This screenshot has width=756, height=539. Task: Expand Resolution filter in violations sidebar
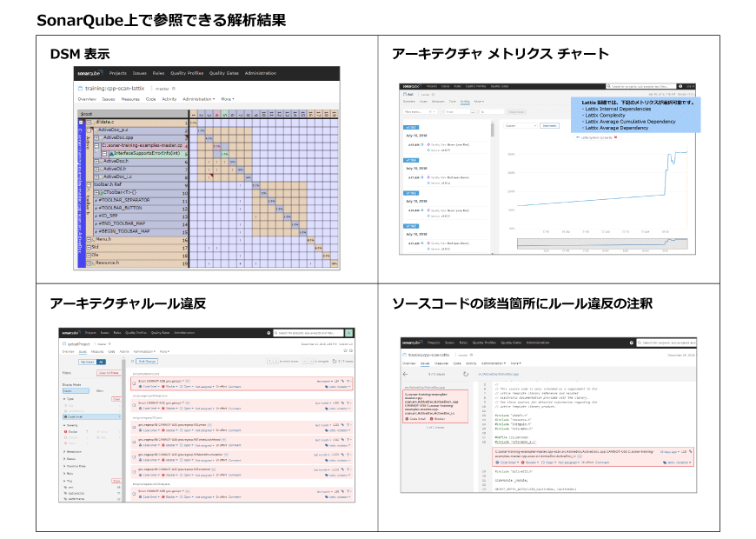72,452
